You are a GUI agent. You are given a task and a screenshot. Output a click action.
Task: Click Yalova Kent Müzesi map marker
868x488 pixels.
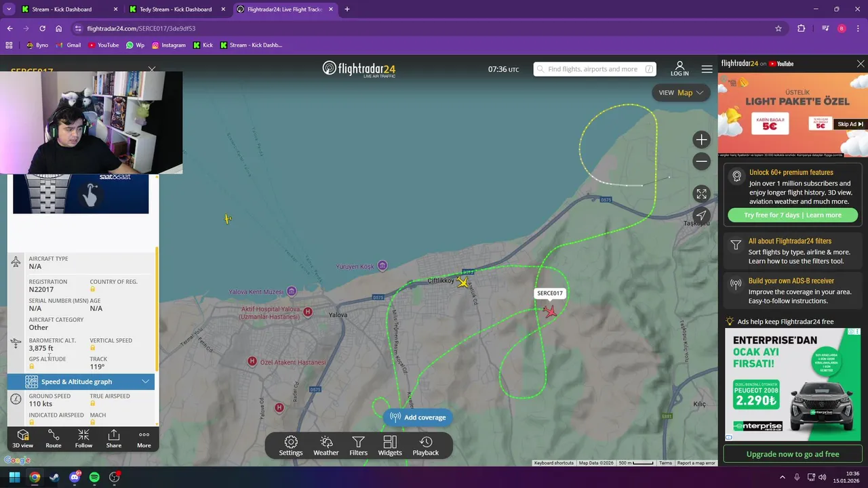point(291,291)
